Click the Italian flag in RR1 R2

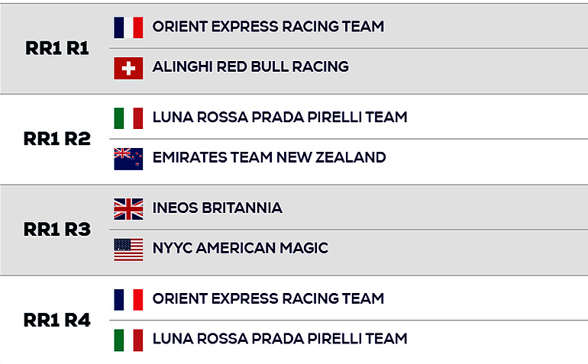coord(128,118)
